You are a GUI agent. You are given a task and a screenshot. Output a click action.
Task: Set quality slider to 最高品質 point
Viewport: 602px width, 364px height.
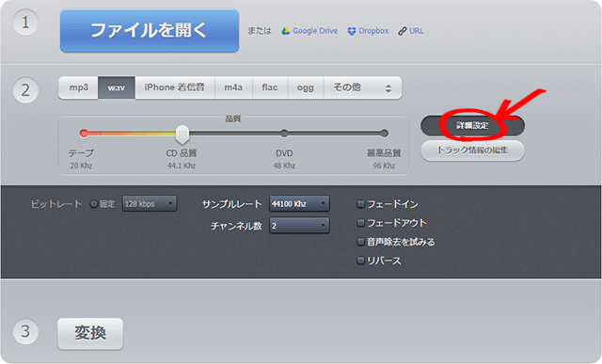point(385,134)
